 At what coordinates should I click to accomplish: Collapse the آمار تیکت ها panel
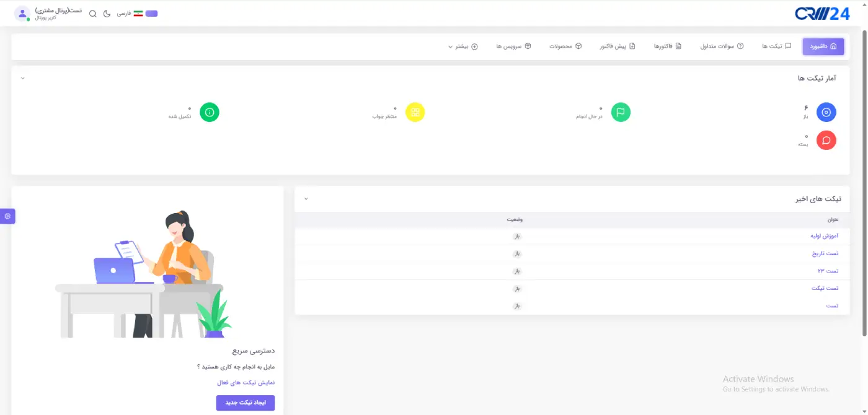(23, 78)
